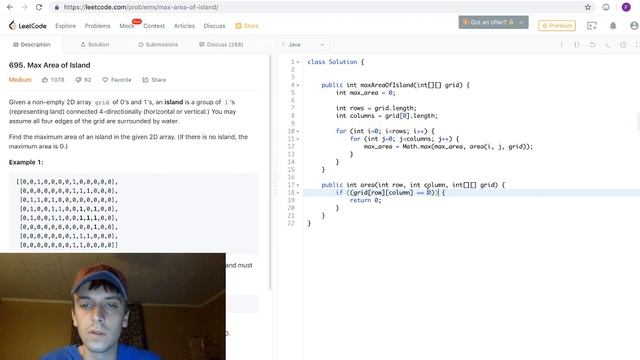Collapse the class Solution fold at line 1
640x360 pixels.
(x=298, y=62)
